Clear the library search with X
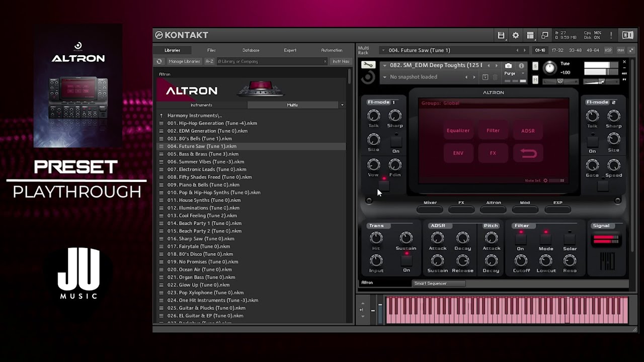 325,61
